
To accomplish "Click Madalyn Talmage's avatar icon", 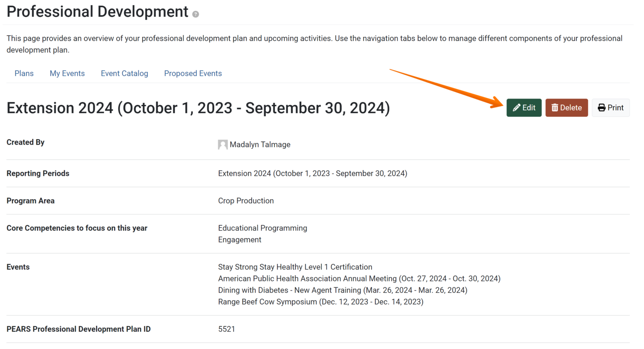I will (x=223, y=144).
